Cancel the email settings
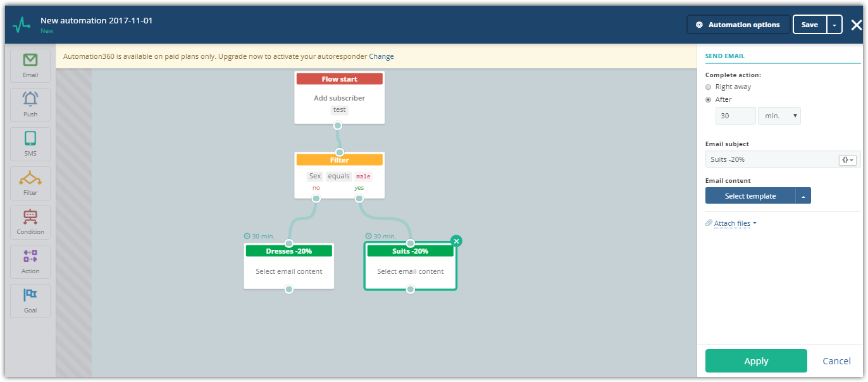The image size is (868, 382). coord(836,361)
